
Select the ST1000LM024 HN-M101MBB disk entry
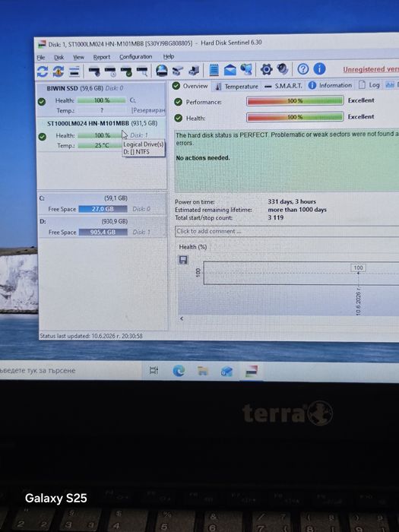click(101, 134)
